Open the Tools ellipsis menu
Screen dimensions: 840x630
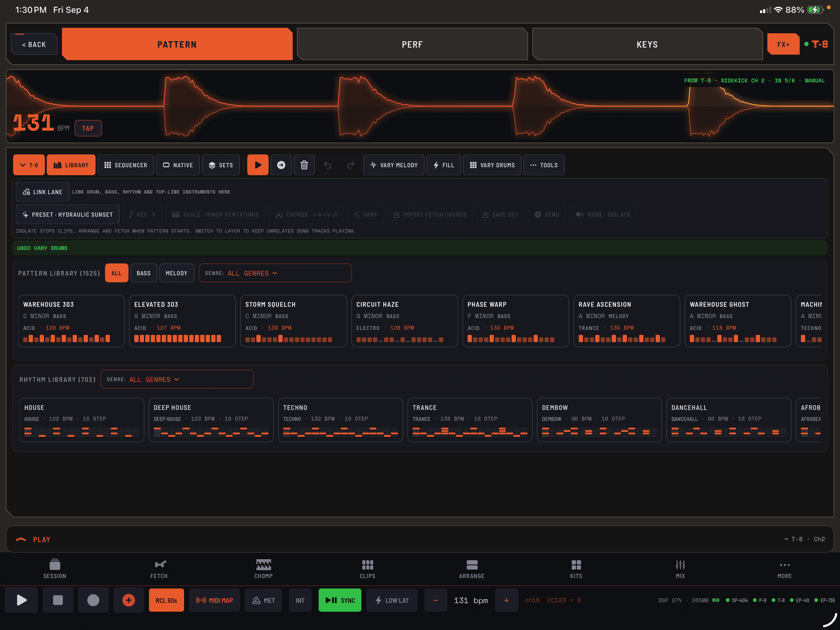[x=544, y=165]
